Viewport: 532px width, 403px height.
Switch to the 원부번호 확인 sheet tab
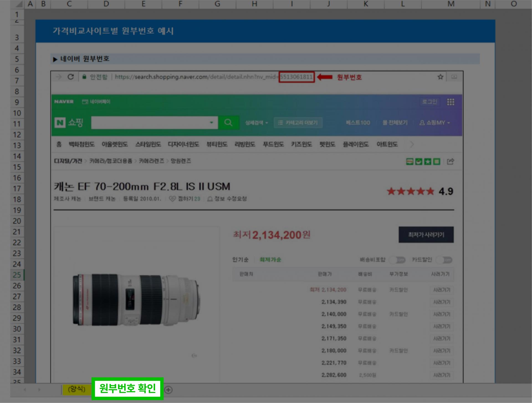127,388
